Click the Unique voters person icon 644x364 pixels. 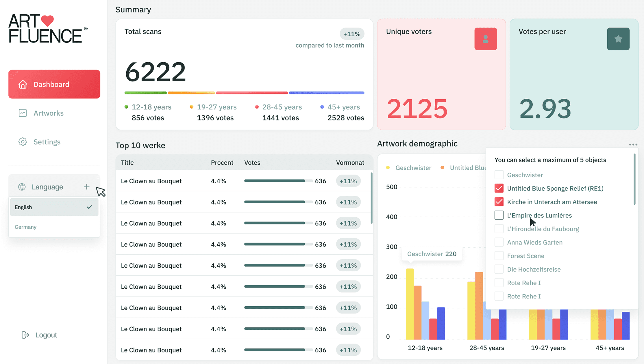click(486, 39)
